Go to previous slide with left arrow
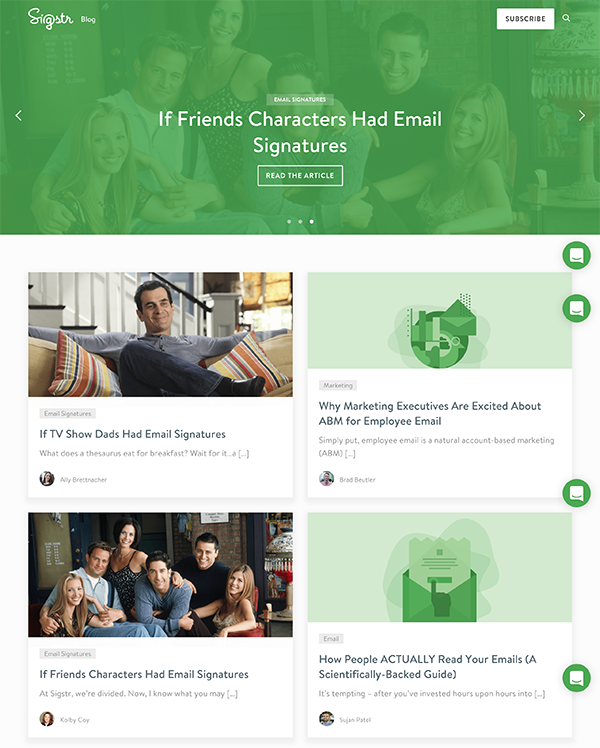This screenshot has width=600, height=748. [x=19, y=115]
